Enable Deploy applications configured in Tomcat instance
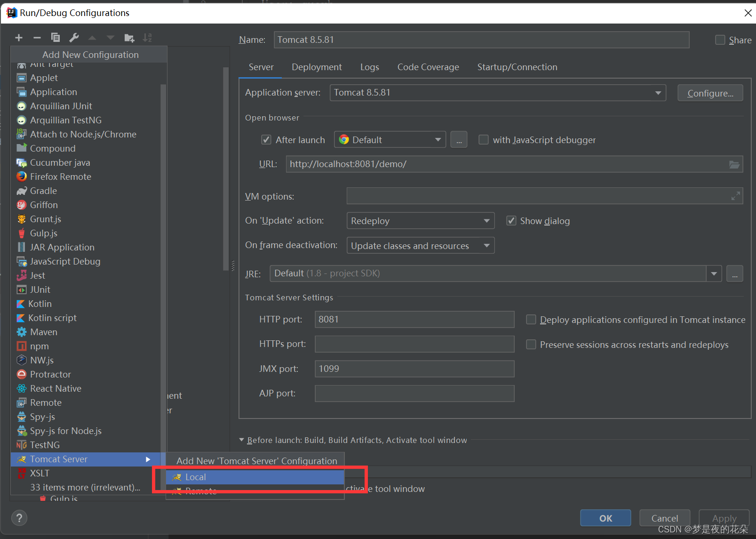 (x=531, y=320)
